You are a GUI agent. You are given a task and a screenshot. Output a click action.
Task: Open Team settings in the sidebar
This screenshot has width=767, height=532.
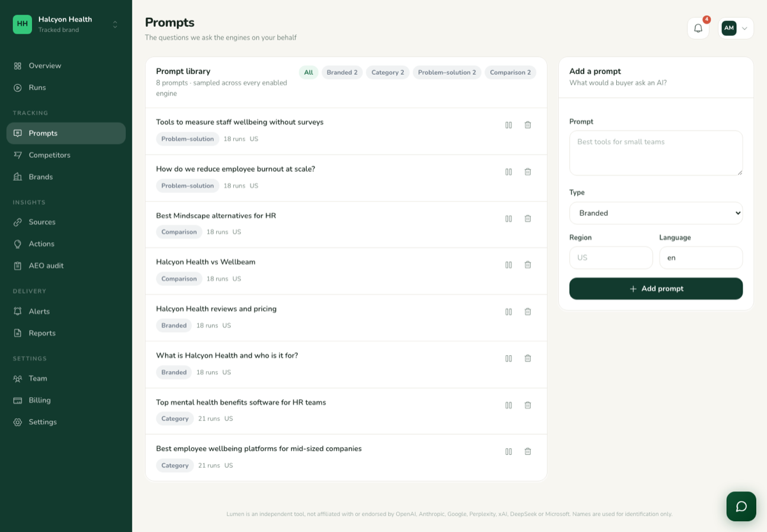coord(66,379)
